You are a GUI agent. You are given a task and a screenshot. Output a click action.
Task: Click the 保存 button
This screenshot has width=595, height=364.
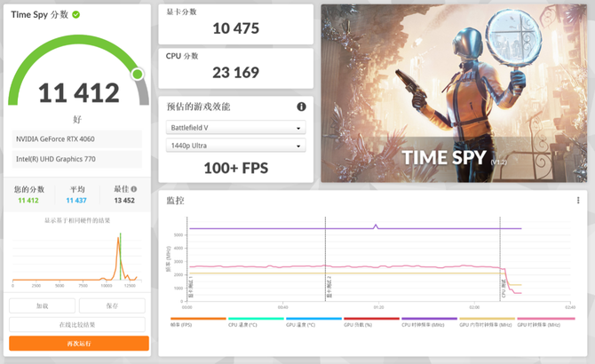pyautogui.click(x=112, y=305)
